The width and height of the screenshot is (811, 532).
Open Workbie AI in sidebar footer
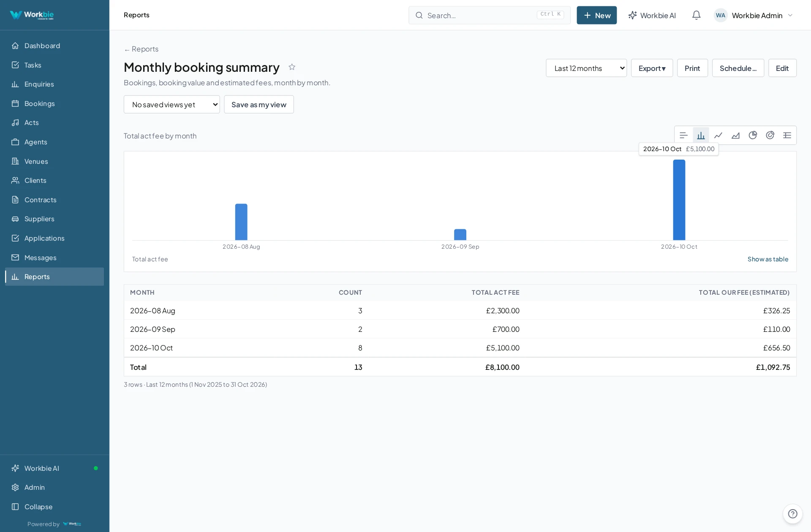pos(54,468)
